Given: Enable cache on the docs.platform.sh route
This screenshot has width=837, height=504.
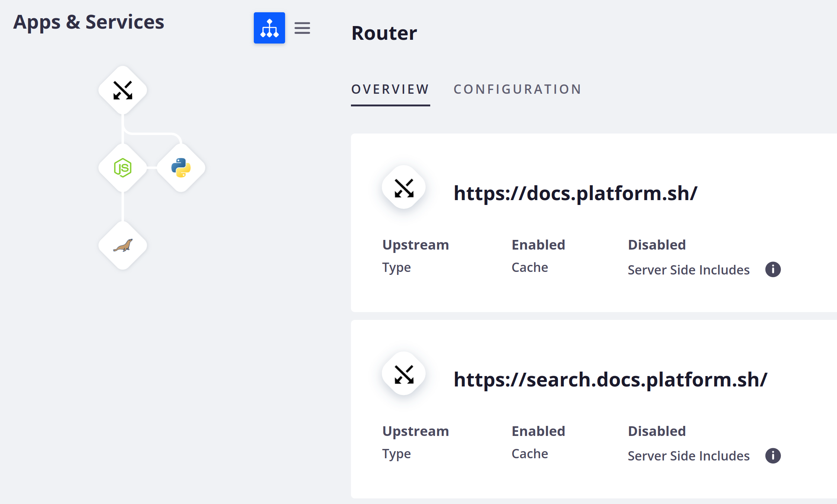Looking at the screenshot, I should coord(530,267).
